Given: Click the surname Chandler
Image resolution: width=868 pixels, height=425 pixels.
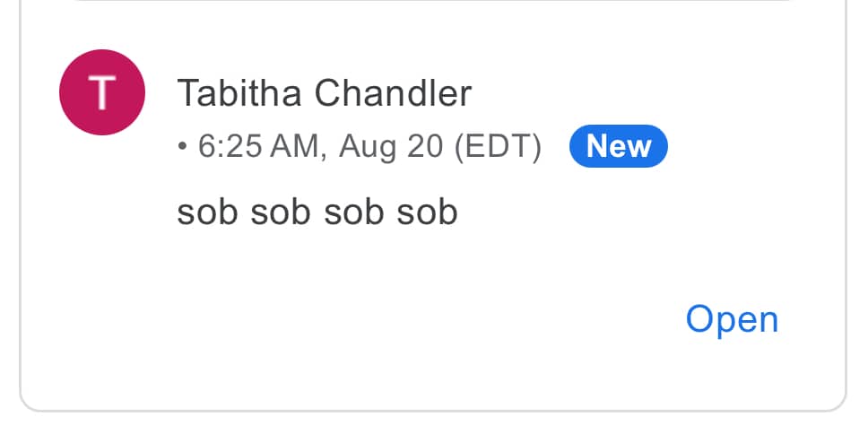Looking at the screenshot, I should pyautogui.click(x=393, y=93).
